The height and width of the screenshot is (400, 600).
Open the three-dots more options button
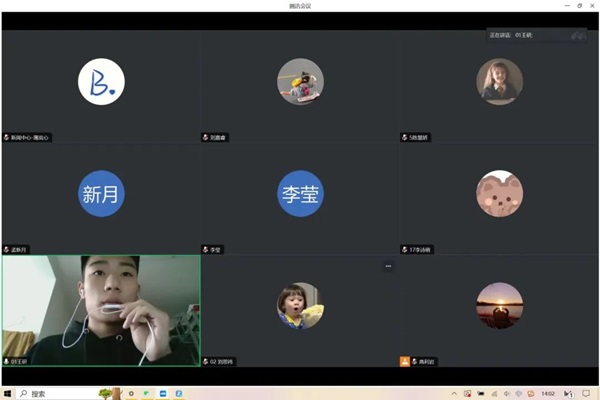tap(388, 266)
